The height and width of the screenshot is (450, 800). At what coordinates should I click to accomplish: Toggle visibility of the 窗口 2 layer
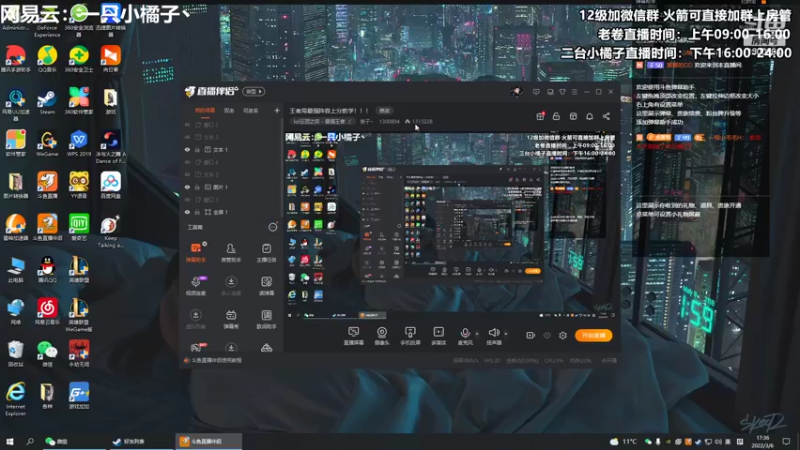[187, 124]
